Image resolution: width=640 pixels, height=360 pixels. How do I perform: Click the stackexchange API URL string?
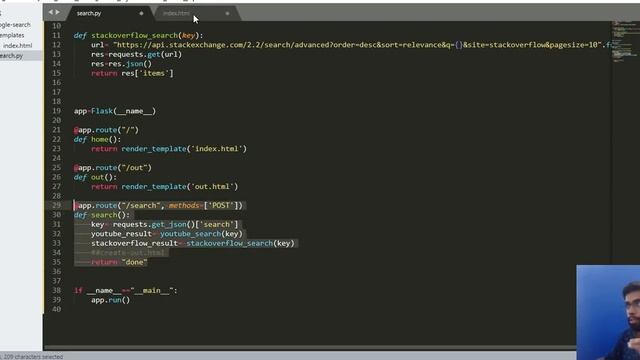coord(358,45)
